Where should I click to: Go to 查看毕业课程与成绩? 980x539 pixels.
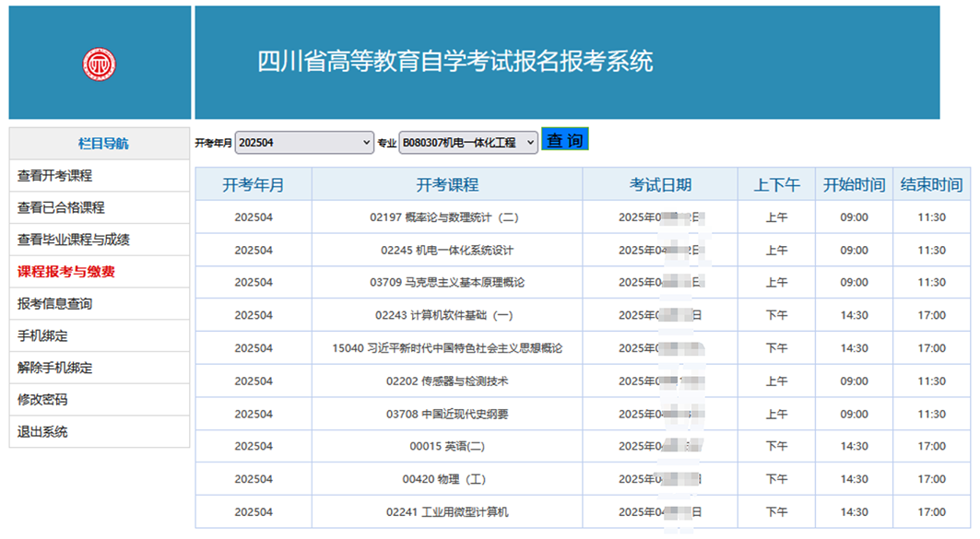(x=73, y=240)
